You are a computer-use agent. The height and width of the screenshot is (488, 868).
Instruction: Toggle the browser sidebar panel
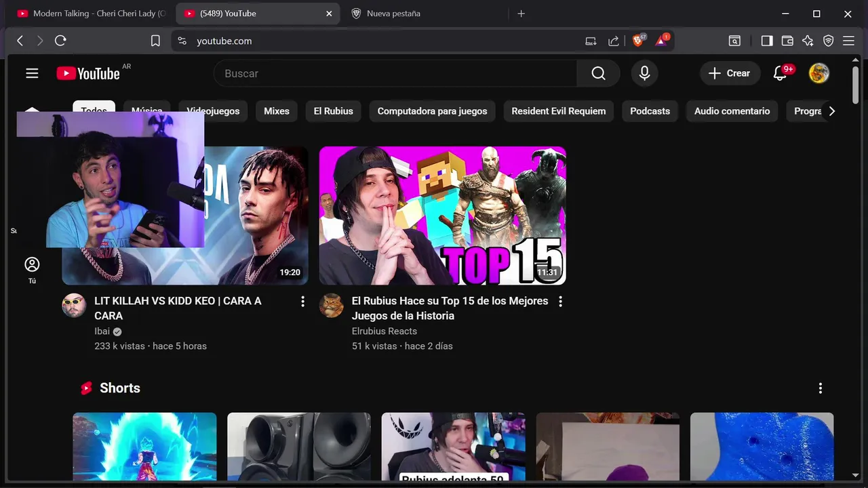pyautogui.click(x=767, y=41)
